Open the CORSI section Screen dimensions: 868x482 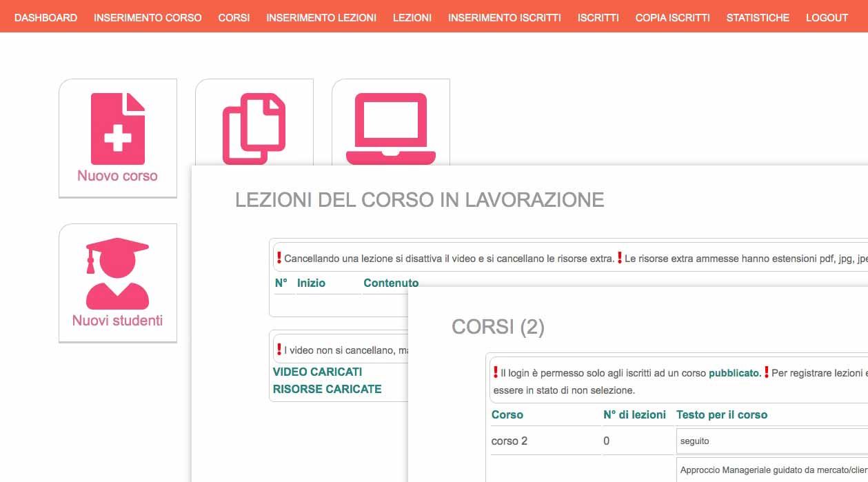[234, 18]
